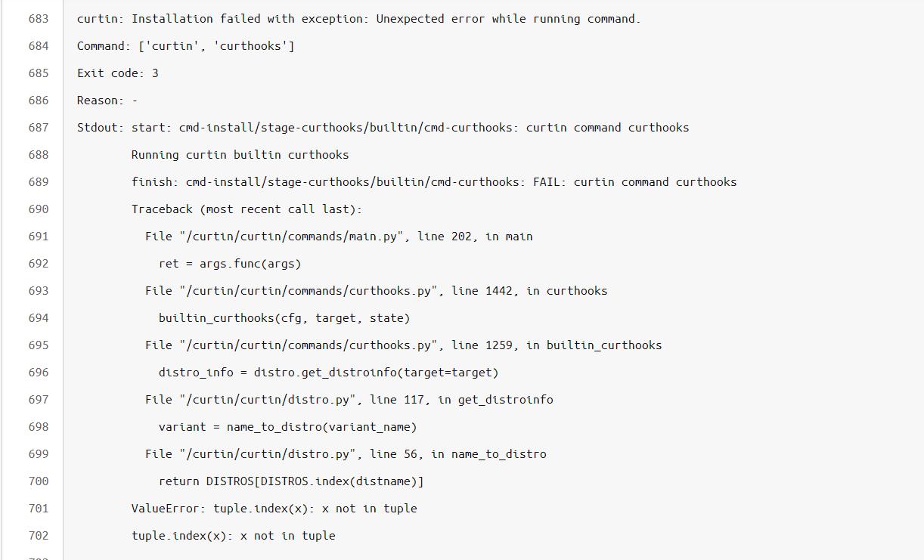The height and width of the screenshot is (560, 924).
Task: Click the 'in name_to_distro' traceback line
Action: coord(346,454)
